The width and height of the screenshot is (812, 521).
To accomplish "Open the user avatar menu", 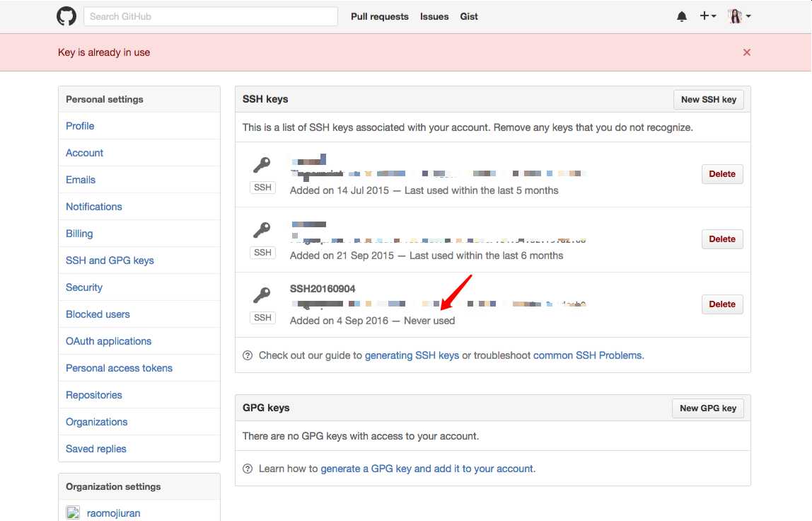I will (739, 16).
